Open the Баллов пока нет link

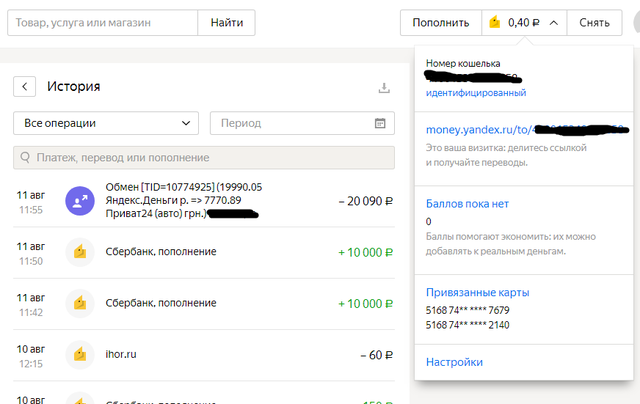click(x=467, y=204)
